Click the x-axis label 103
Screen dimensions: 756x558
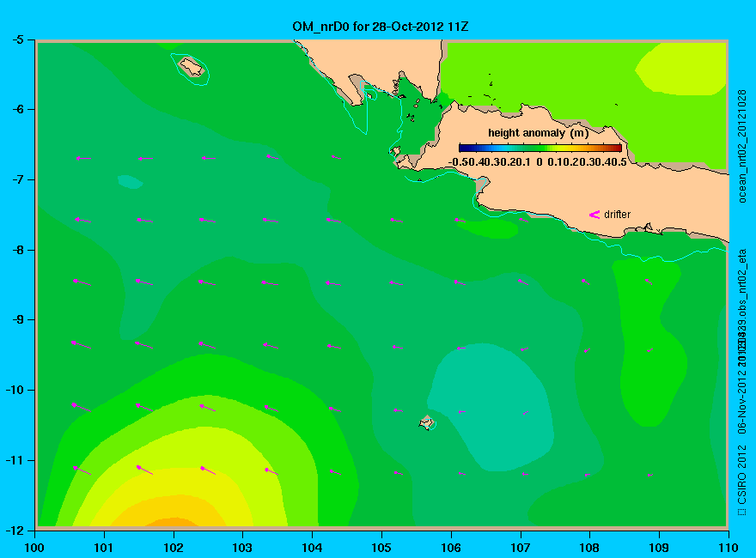[242, 548]
